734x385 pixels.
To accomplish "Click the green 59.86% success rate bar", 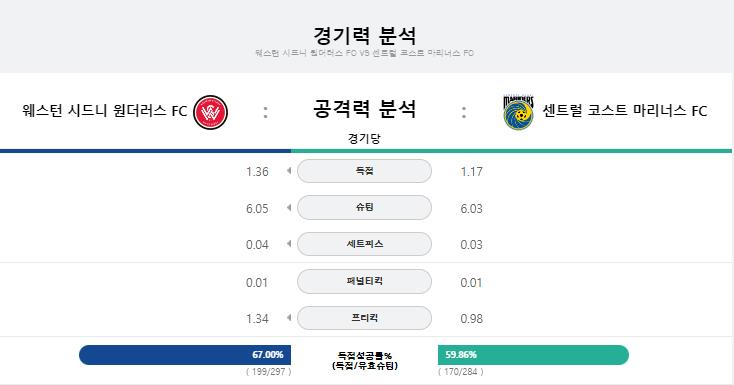I will pos(533,355).
